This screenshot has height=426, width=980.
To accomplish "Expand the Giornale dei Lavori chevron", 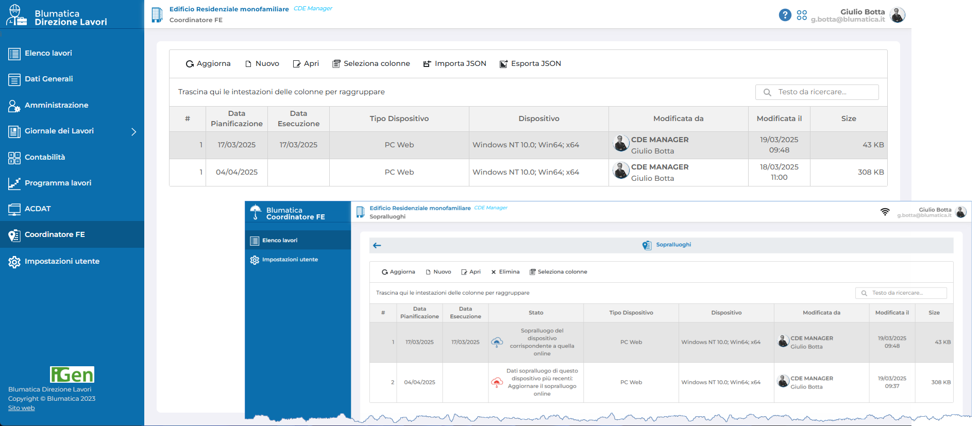I will 133,131.
